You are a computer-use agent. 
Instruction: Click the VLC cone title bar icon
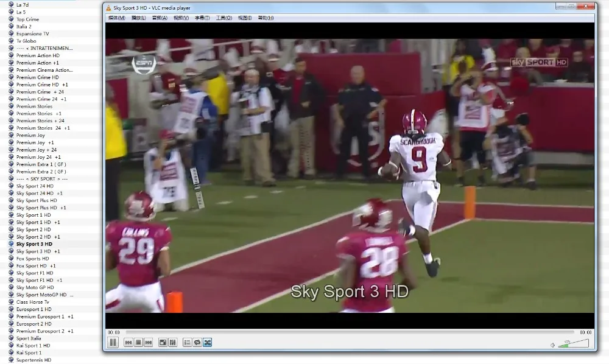[109, 8]
